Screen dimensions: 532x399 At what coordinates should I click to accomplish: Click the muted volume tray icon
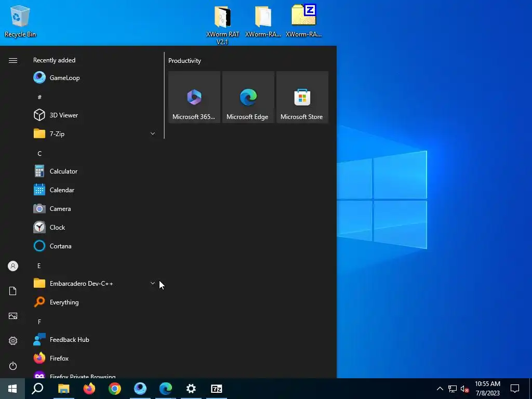(465, 389)
